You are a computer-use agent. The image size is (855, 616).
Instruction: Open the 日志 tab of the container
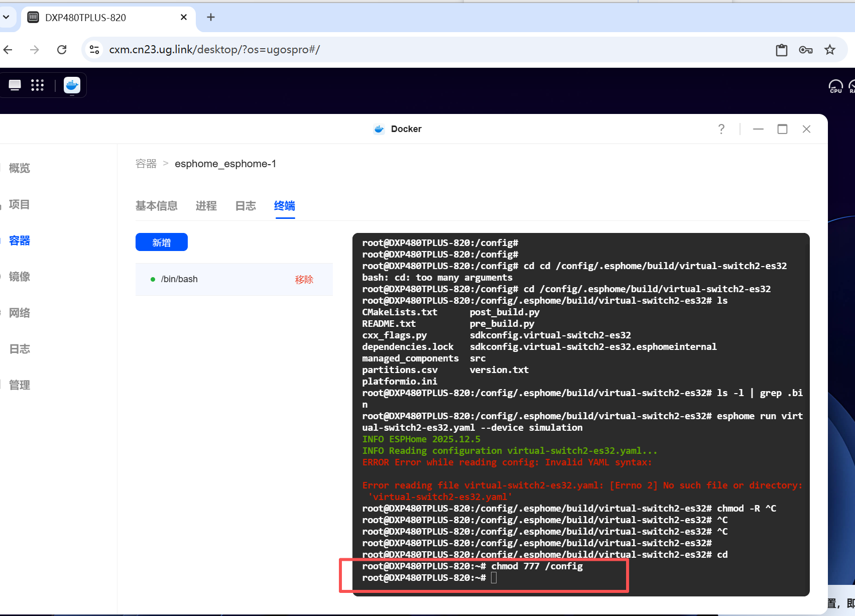point(246,206)
